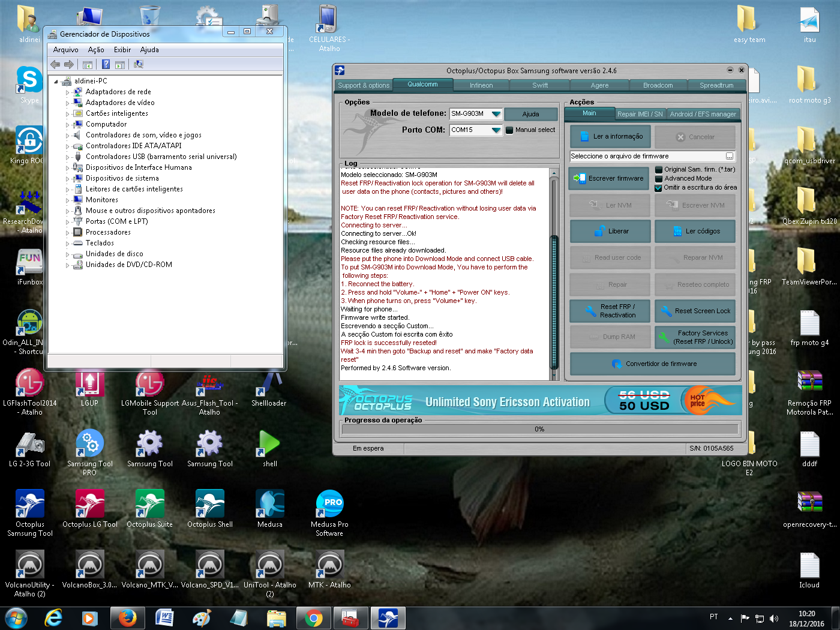Launch Medusa desktop shortcut

pos(270,508)
